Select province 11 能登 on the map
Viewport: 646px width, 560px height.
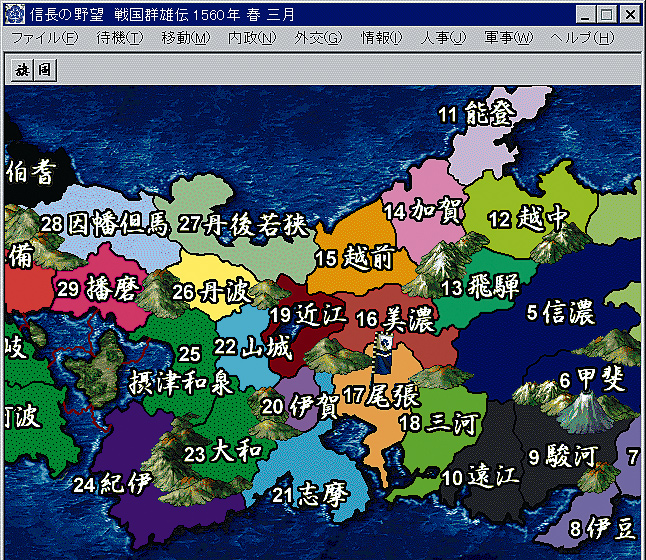(x=477, y=113)
